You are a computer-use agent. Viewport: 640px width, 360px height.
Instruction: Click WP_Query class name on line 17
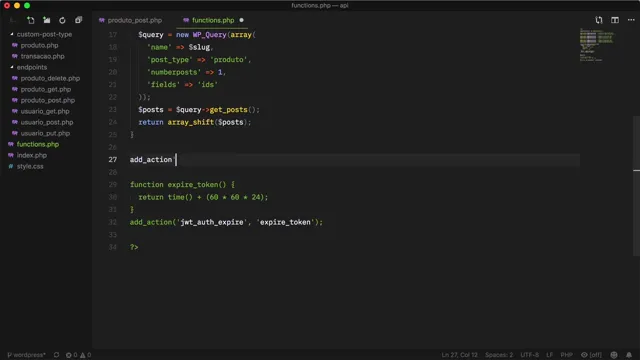coord(209,35)
